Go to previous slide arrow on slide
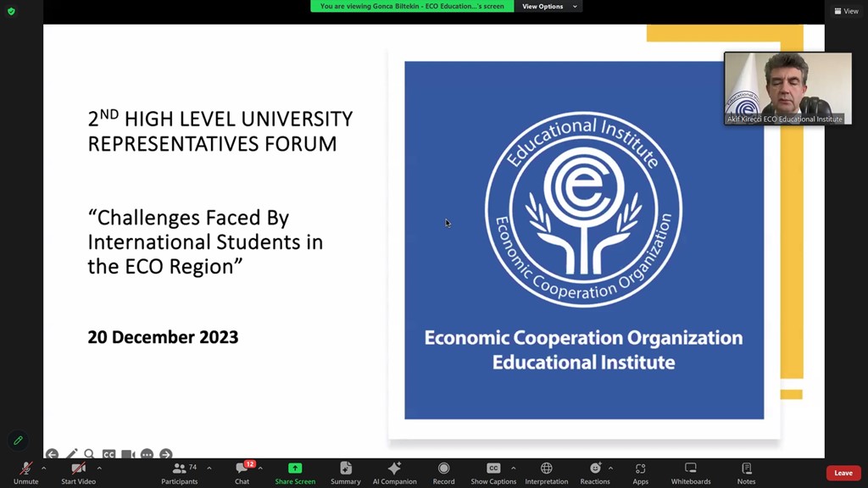 52,454
